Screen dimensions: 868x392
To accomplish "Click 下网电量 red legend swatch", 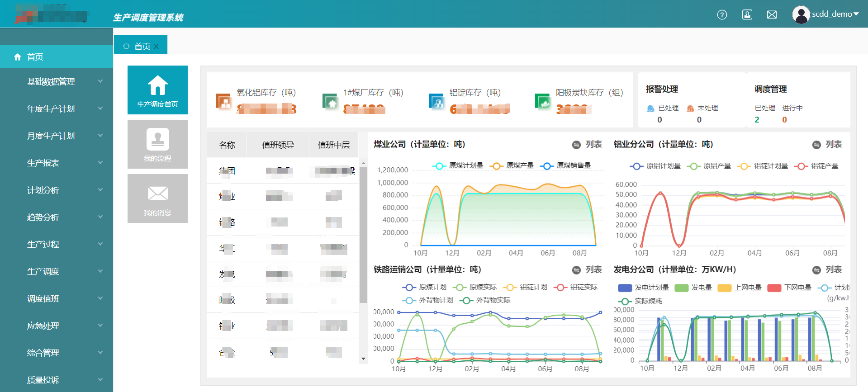I will [x=774, y=288].
